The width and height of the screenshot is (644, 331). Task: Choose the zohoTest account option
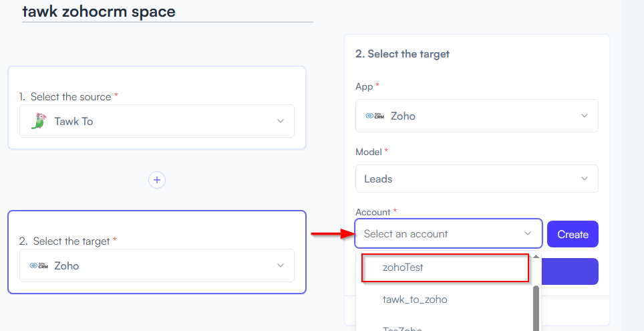point(445,267)
